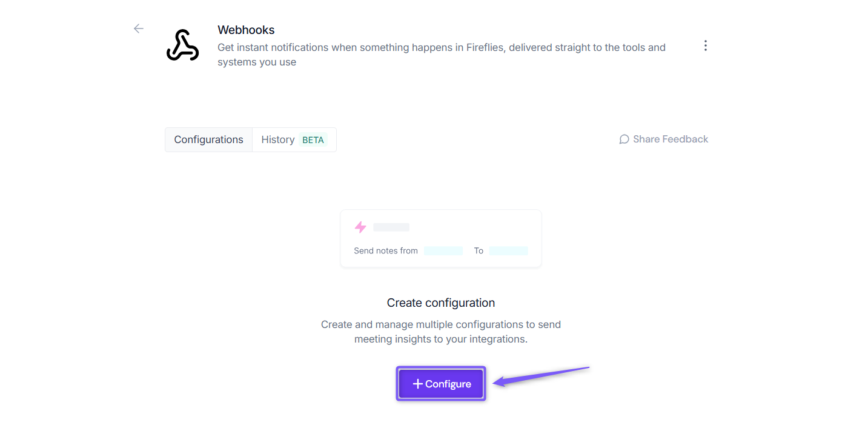Click the speech bubble feedback icon
Image resolution: width=868 pixels, height=425 pixels.
coord(624,139)
